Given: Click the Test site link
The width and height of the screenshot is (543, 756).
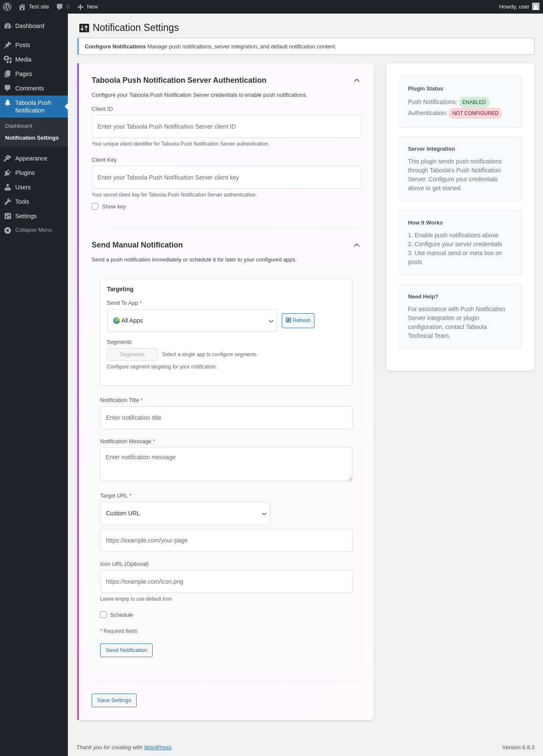Looking at the screenshot, I should (x=34, y=7).
